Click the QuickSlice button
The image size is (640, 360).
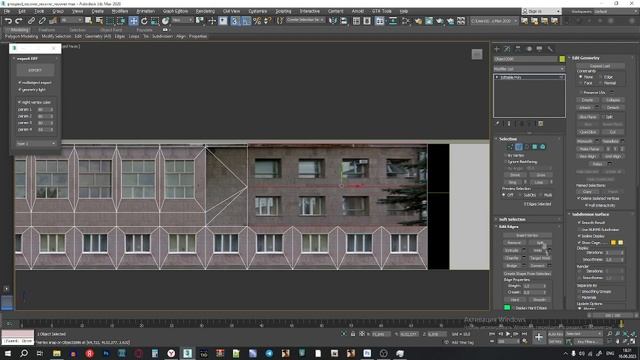coord(588,132)
